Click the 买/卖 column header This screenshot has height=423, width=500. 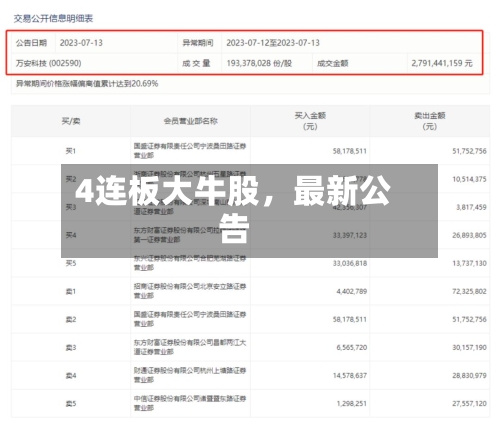click(x=71, y=121)
